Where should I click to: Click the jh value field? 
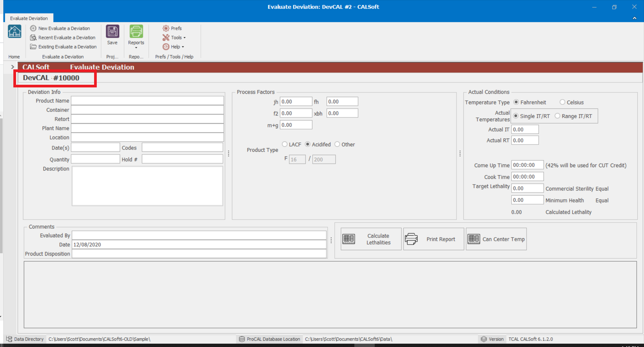click(x=296, y=101)
